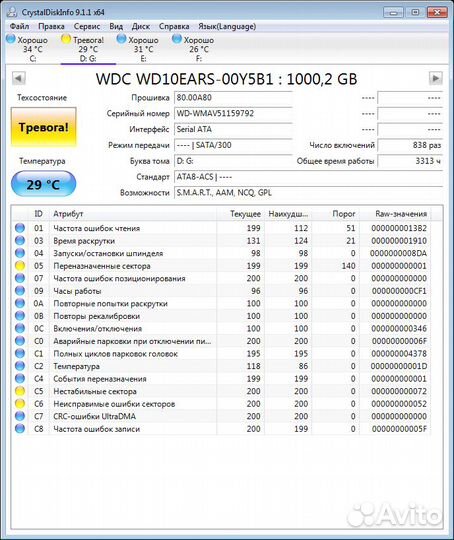Image resolution: width=454 pixels, height=540 pixels.
Task: Click yellow status icon of attribute 05
Action: coord(20,266)
